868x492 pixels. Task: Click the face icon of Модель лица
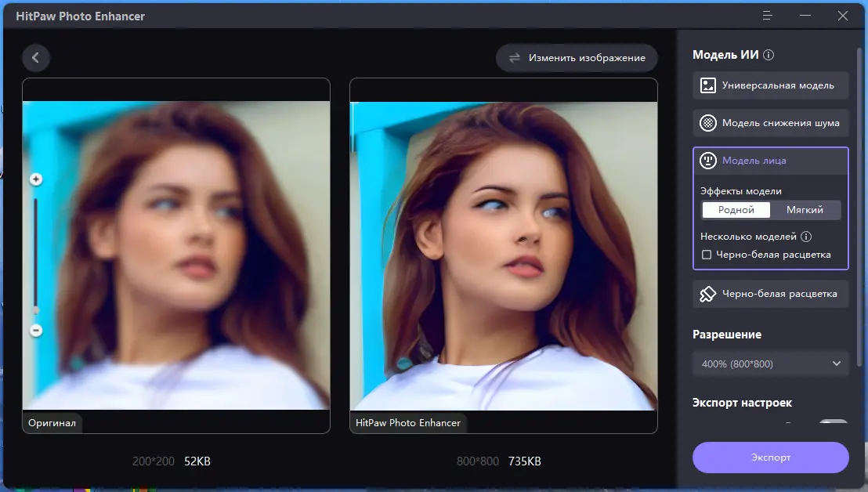coord(708,161)
